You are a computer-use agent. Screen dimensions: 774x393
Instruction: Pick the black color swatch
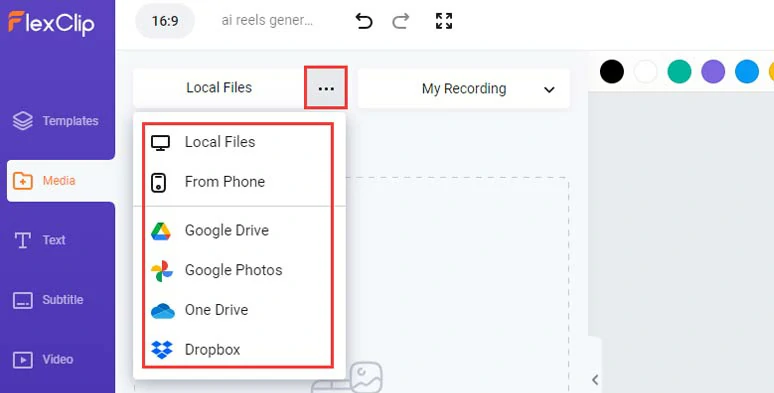pyautogui.click(x=612, y=72)
